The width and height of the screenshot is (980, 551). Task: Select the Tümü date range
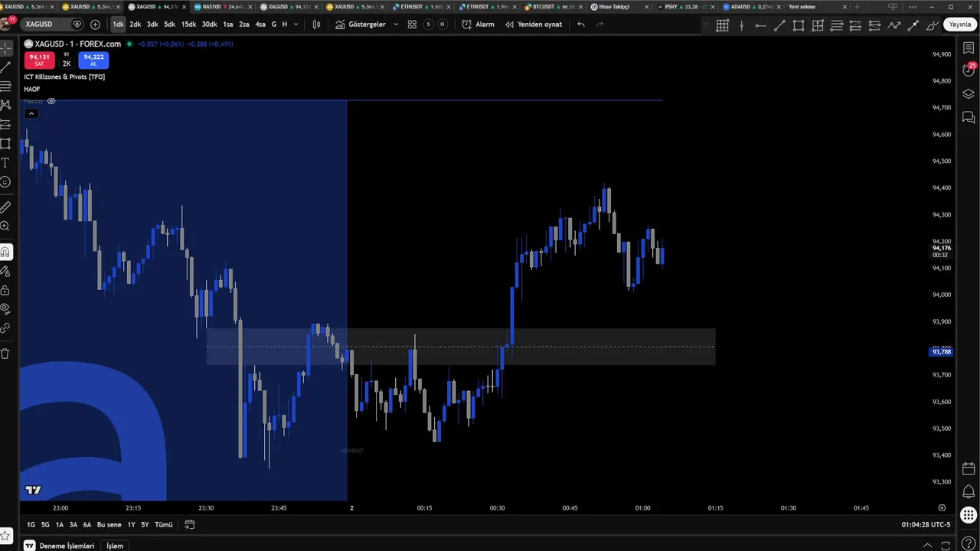(163, 525)
